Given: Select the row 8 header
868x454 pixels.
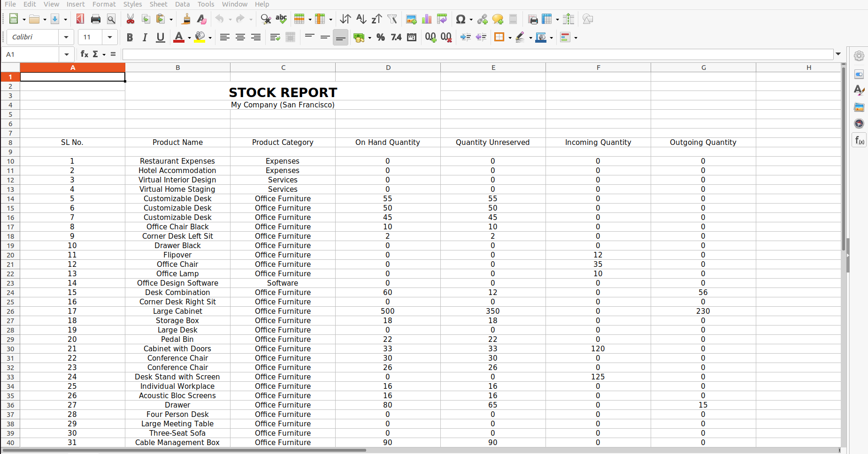Looking at the screenshot, I should tap(10, 143).
